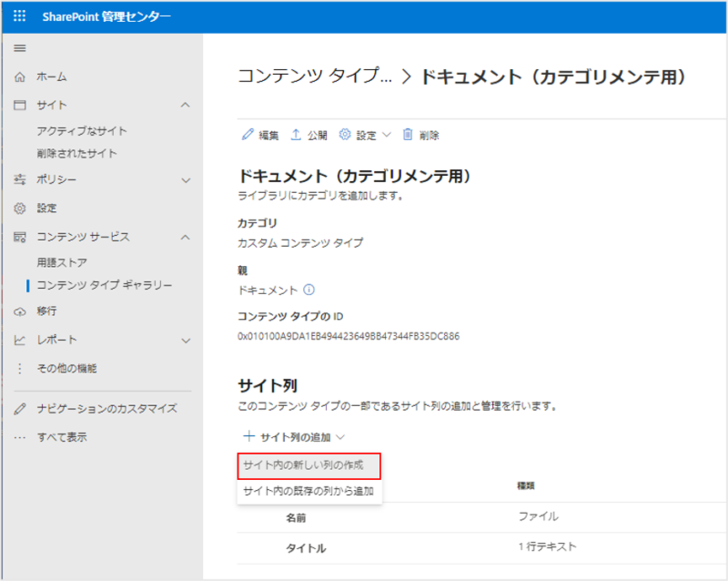Click the 公開 upload icon
Screen dimensions: 728x581
[296, 135]
